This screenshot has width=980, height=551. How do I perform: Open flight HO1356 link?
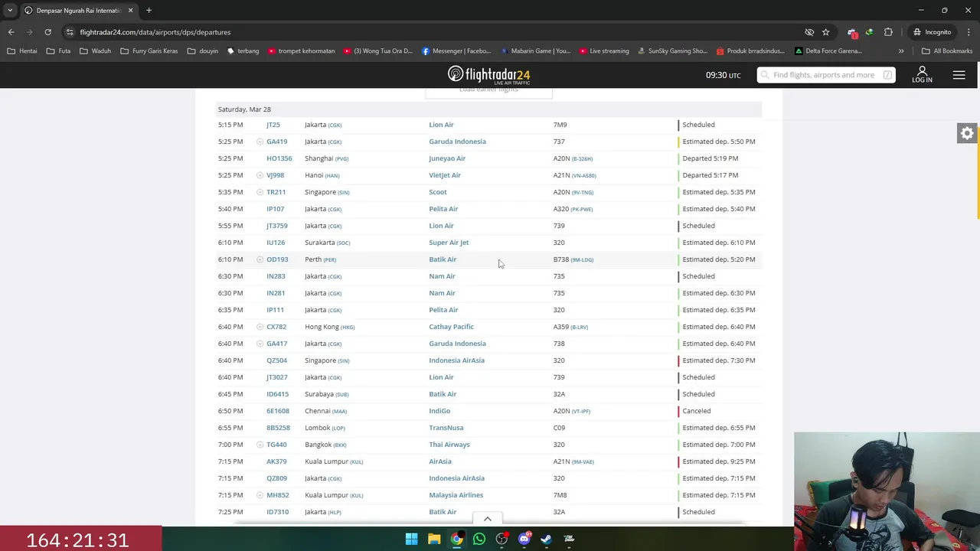[x=279, y=158]
